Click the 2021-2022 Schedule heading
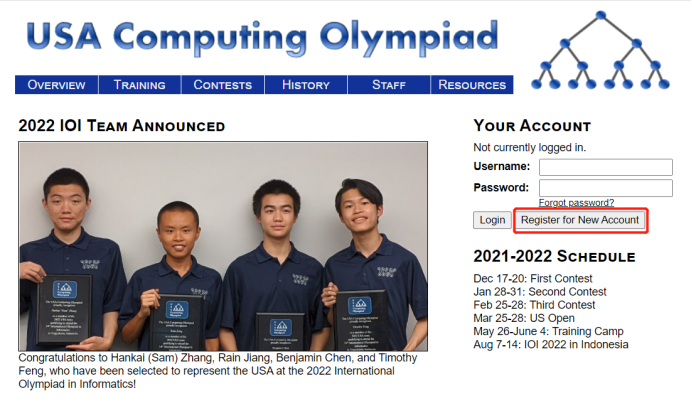 554,256
